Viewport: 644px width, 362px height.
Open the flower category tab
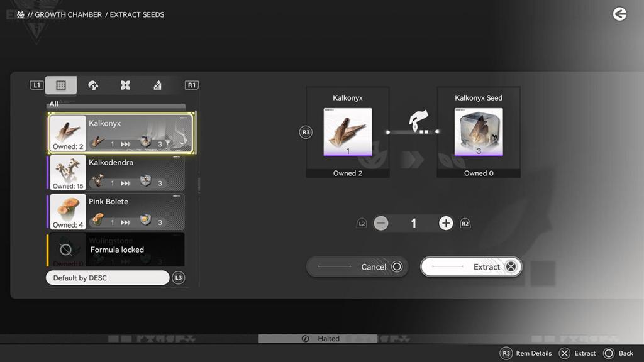point(125,85)
